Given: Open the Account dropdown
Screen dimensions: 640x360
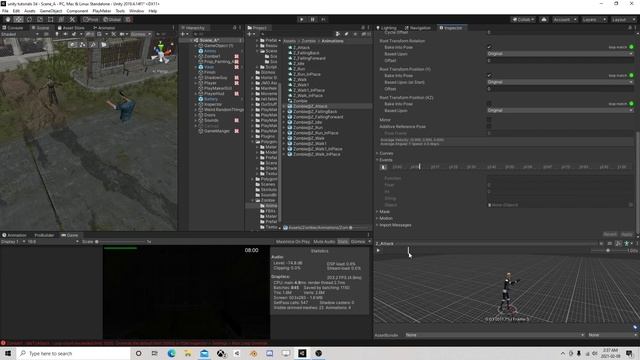Looking at the screenshot, I should [565, 19].
